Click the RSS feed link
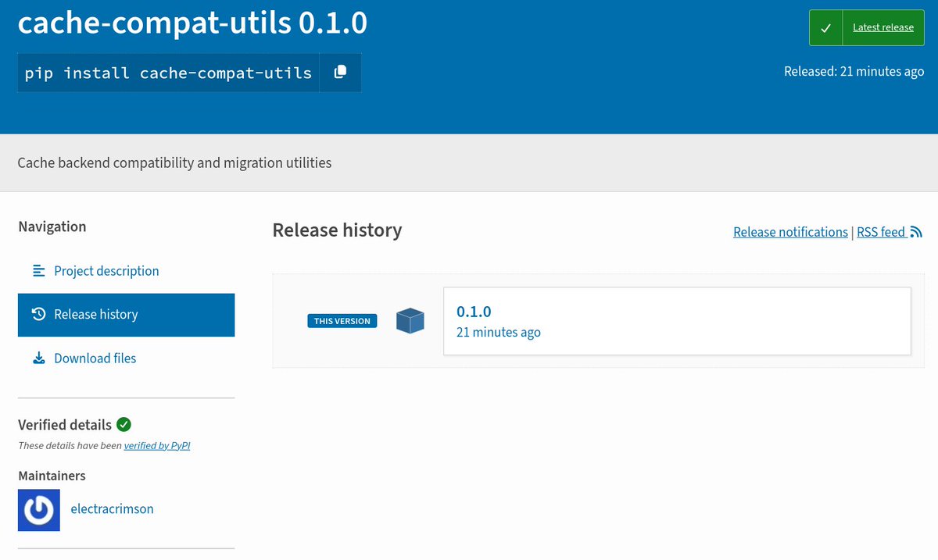The height and width of the screenshot is (560, 938). [890, 232]
